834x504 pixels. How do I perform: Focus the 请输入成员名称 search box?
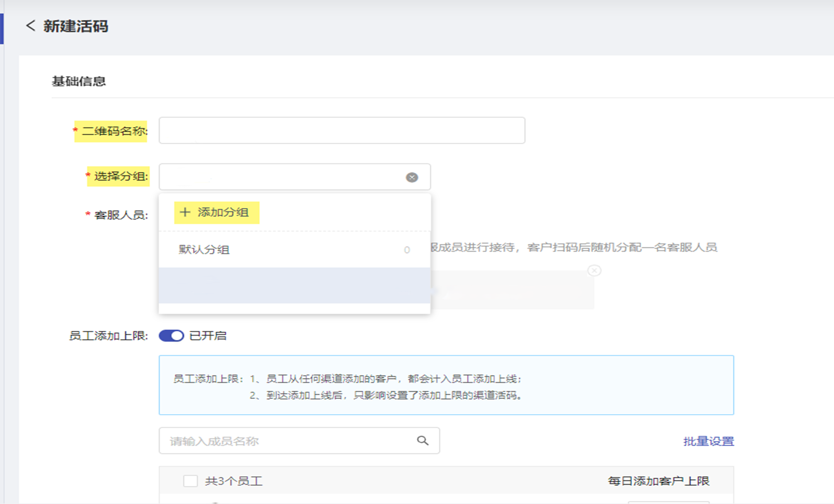[x=299, y=440]
